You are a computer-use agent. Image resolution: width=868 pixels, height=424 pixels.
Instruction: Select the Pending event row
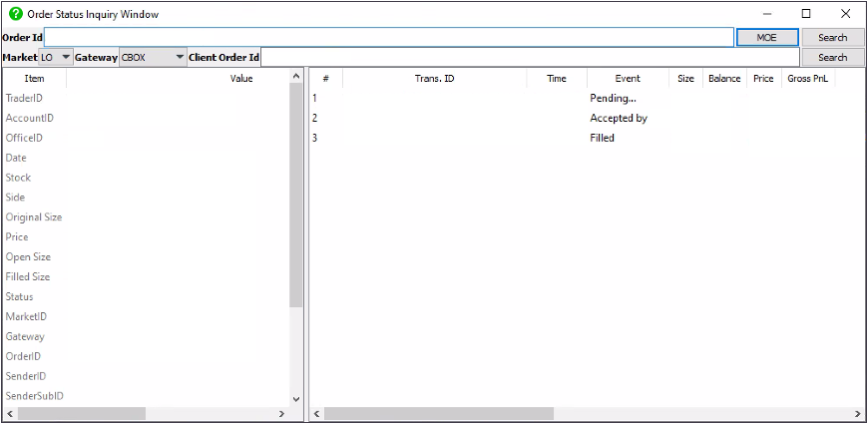click(613, 98)
